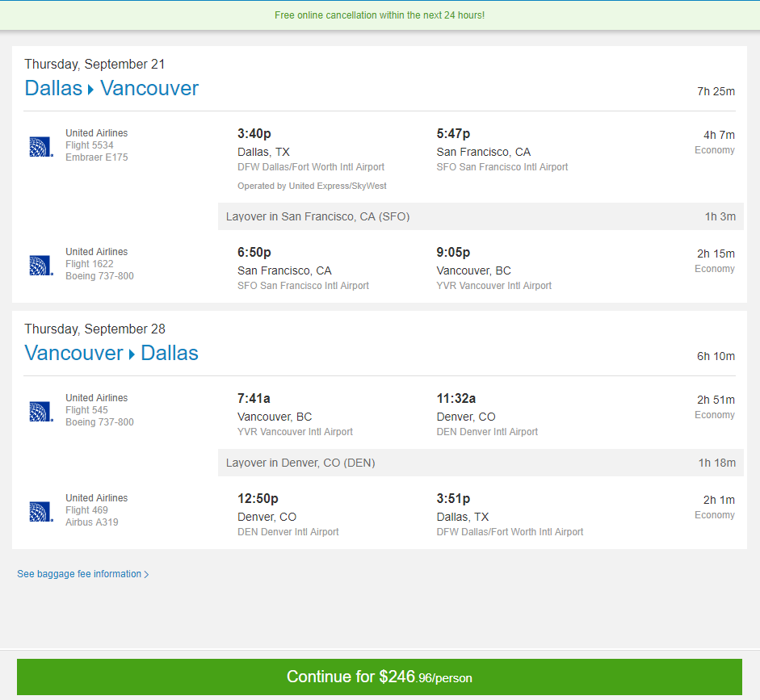Click the Economy label for Flight 1622
Viewport: 760px width, 700px height.
point(714,268)
